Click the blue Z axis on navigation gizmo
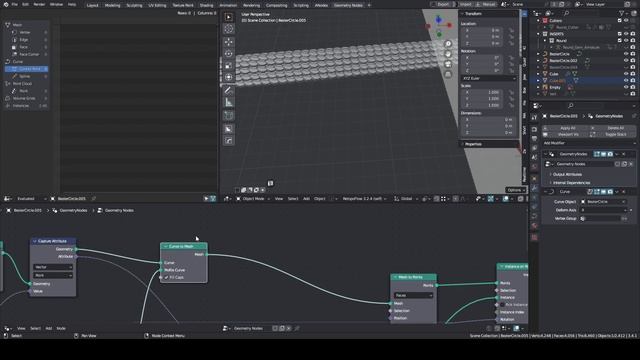 click(x=438, y=19)
